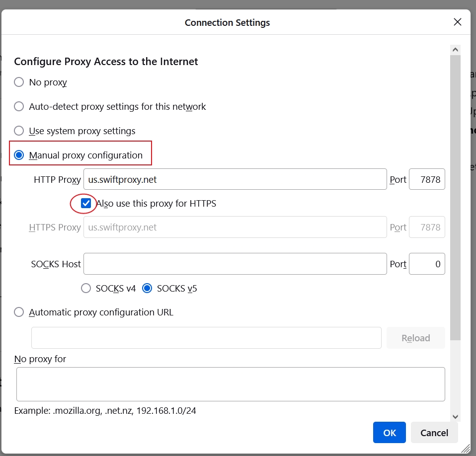Select Use system proxy settings
Viewport: 476px width, 456px height.
pos(19,131)
